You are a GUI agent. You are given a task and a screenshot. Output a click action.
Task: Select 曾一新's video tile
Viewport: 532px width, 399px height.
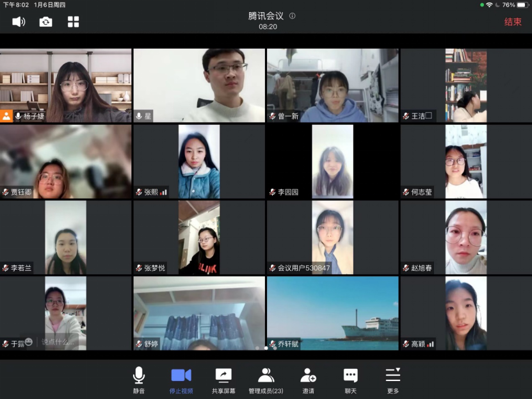tap(332, 85)
